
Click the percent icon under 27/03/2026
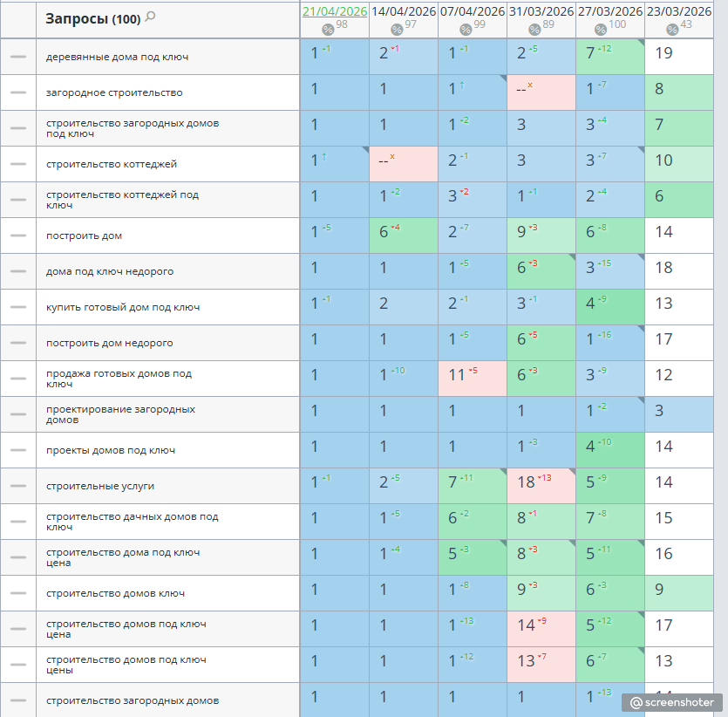coord(601,30)
